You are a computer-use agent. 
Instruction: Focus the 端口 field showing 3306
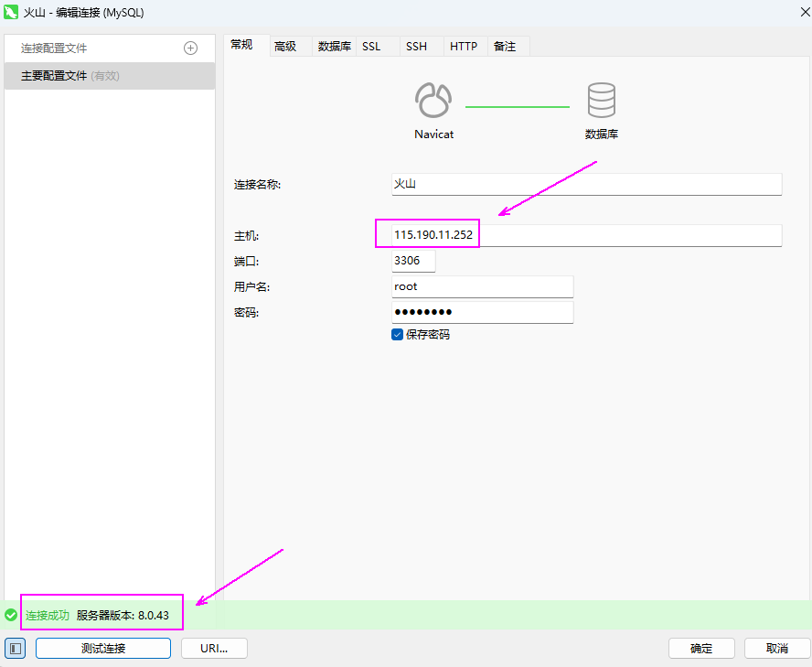coord(412,261)
